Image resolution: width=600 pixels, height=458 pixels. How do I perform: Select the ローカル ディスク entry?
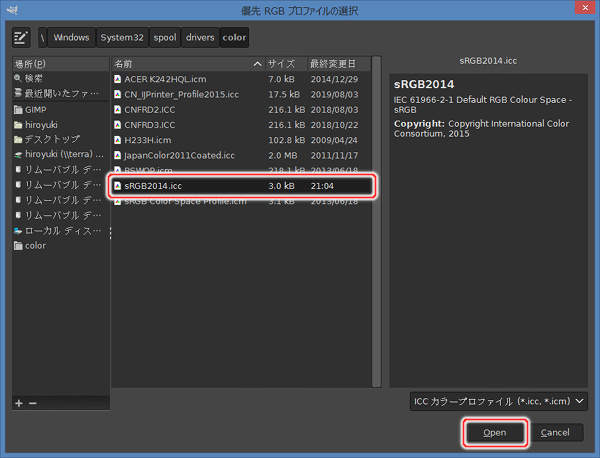point(60,231)
